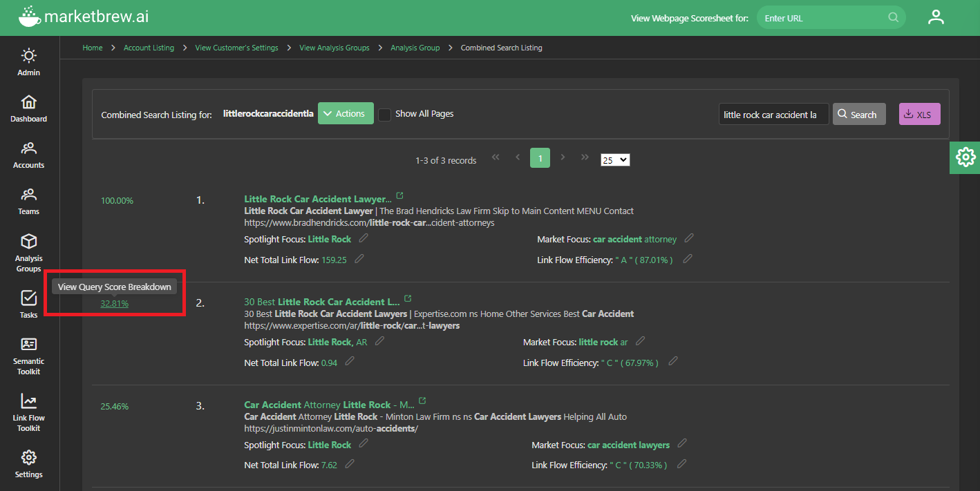Edit Net Total Link Flow 159.25 pencil
Image resolution: width=980 pixels, height=491 pixels.
pos(359,259)
